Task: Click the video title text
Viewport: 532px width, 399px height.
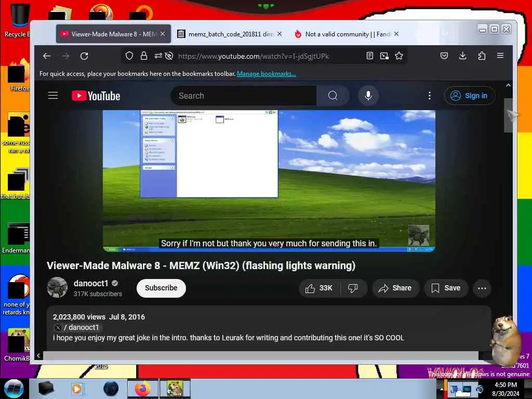Action: pyautogui.click(x=201, y=265)
